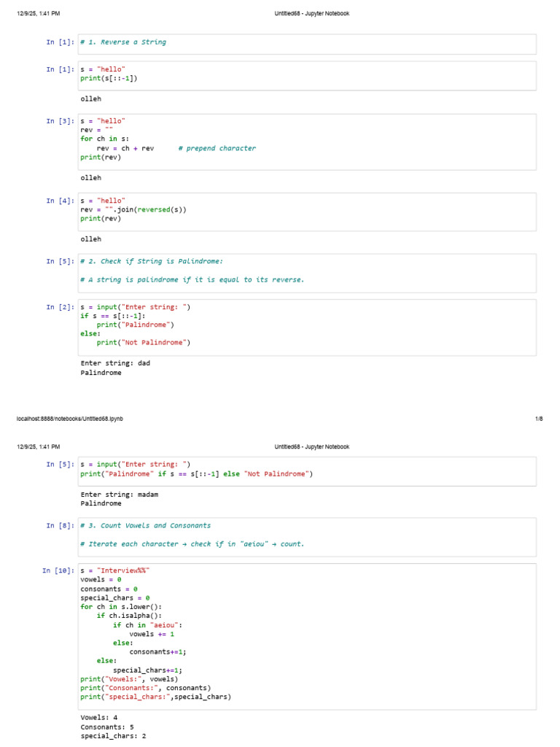This screenshot has width=560, height=747.
Task: Click the 'special_chars: 2' output
Action: (x=113, y=736)
